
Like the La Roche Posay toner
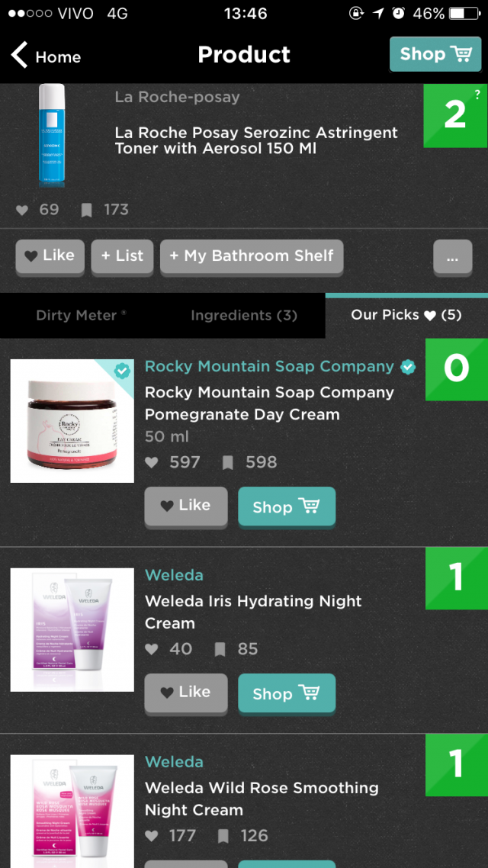click(50, 256)
